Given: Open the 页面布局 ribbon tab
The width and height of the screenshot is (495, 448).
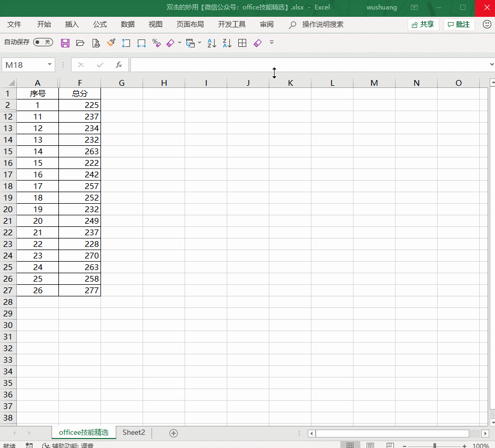Looking at the screenshot, I should pyautogui.click(x=190, y=24).
